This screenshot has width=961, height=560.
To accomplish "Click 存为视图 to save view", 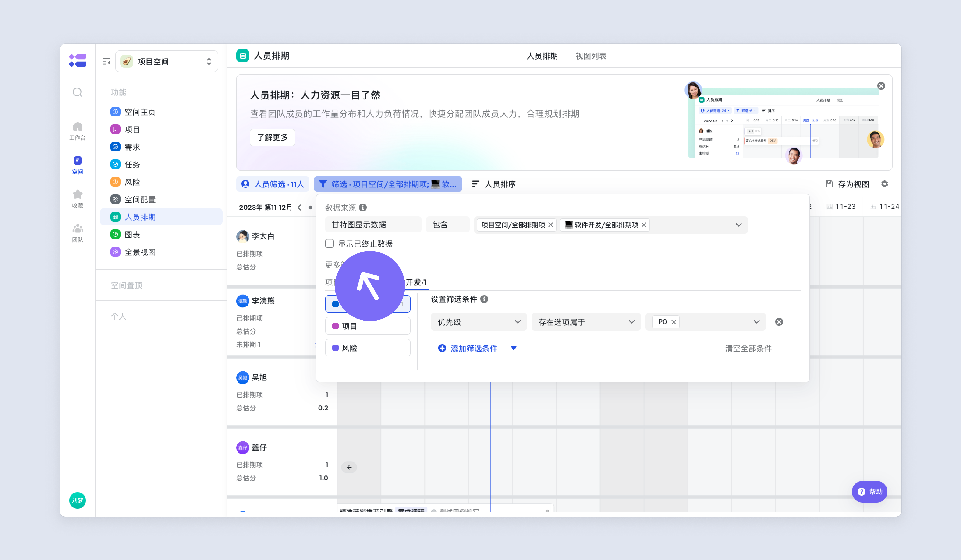I will pyautogui.click(x=847, y=184).
